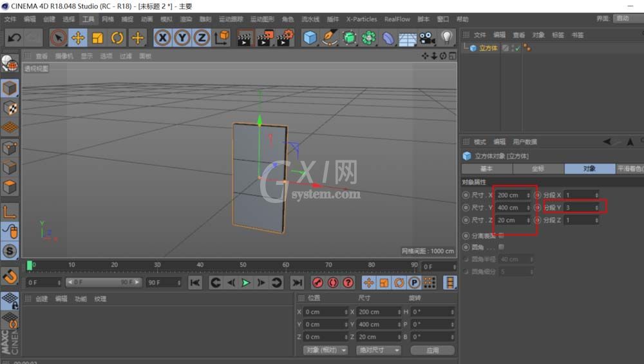Toggle the green check of 立方体
This screenshot has height=364, width=644.
pyautogui.click(x=518, y=48)
